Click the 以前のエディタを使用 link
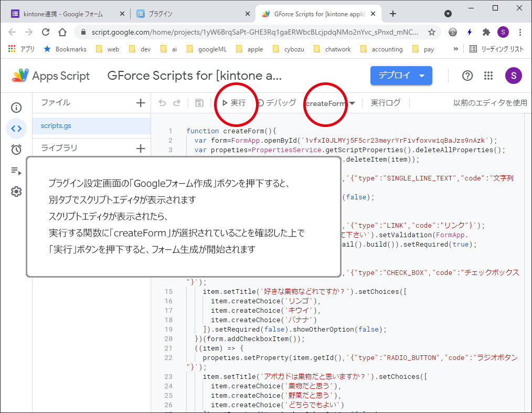The width and height of the screenshot is (532, 413). [x=490, y=103]
